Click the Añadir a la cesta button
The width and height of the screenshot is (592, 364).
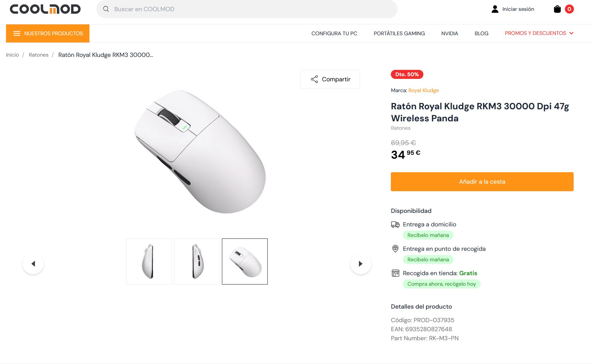[x=482, y=182]
